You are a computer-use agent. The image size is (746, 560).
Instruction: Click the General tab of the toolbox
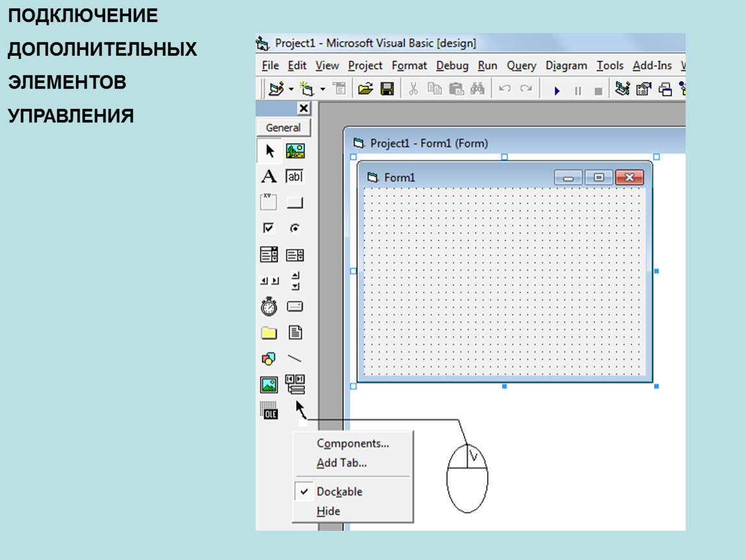[283, 128]
